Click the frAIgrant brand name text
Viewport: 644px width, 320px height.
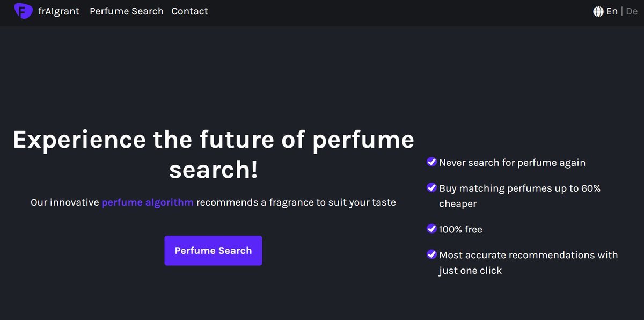coord(58,11)
